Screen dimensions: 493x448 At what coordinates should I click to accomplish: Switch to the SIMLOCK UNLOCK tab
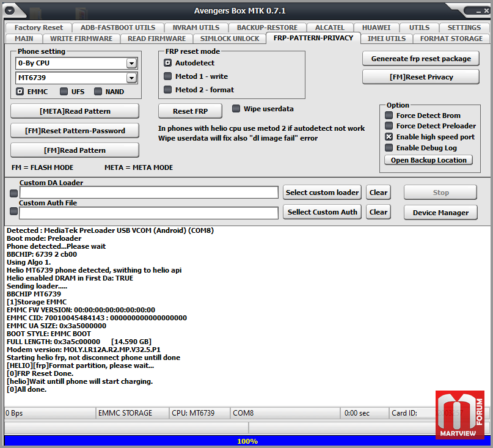[230, 39]
